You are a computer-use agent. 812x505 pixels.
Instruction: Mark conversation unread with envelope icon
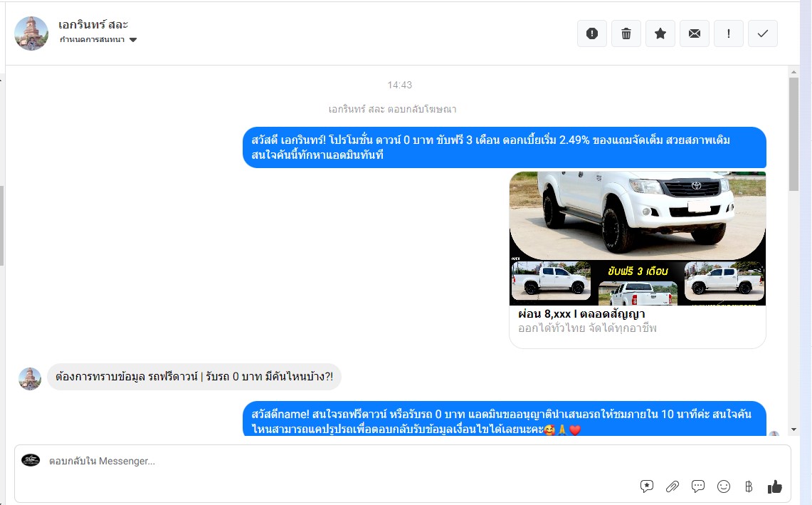pos(695,33)
